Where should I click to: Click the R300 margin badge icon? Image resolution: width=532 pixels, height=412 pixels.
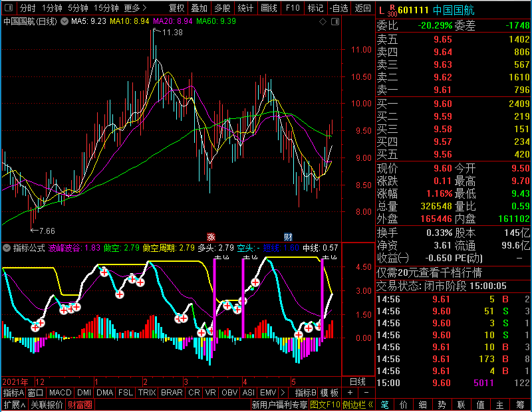392,11
